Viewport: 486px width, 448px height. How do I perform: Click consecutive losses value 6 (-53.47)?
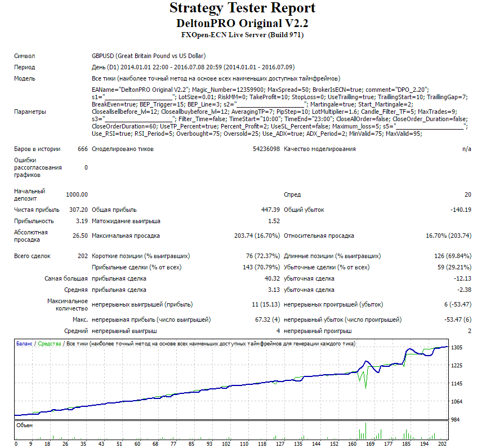[458, 304]
